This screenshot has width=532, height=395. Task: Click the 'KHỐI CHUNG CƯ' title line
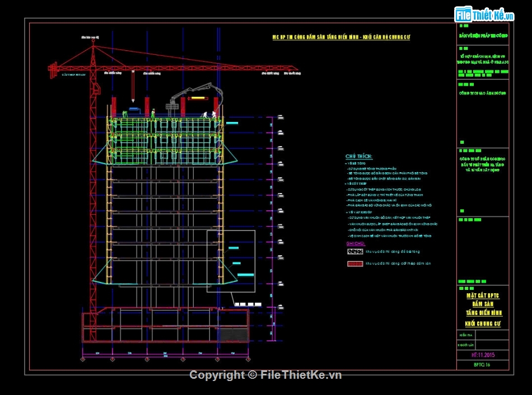[x=483, y=323]
